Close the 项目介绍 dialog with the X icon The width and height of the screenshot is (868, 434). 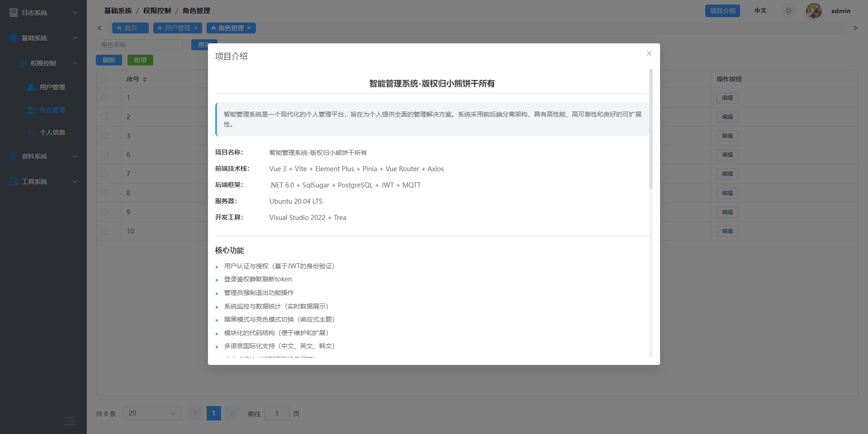(x=649, y=53)
